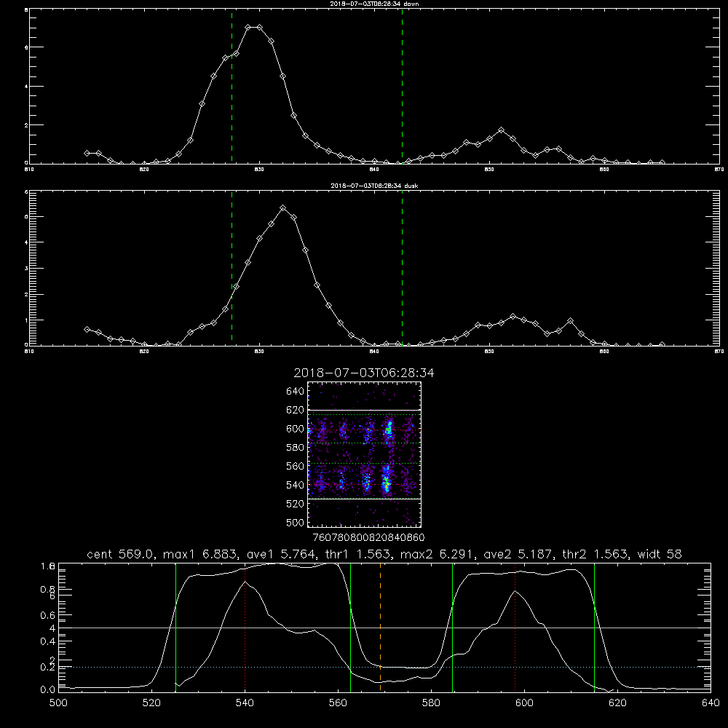Click the '0.0' label on bottom plot y-axis
The width and height of the screenshot is (728, 728).
click(47, 690)
